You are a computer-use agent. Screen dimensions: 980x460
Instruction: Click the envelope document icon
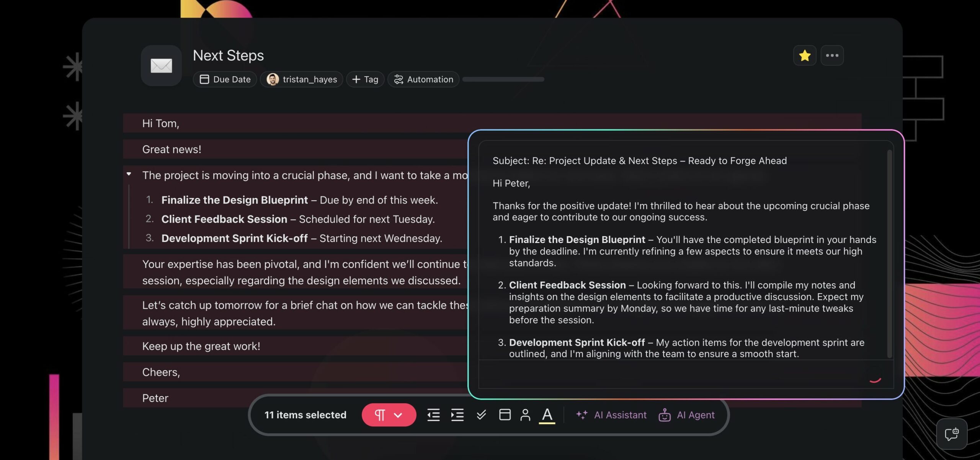click(x=161, y=65)
